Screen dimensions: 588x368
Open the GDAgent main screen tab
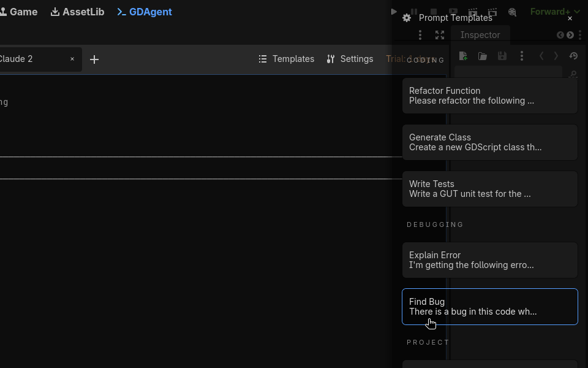pyautogui.click(x=145, y=12)
